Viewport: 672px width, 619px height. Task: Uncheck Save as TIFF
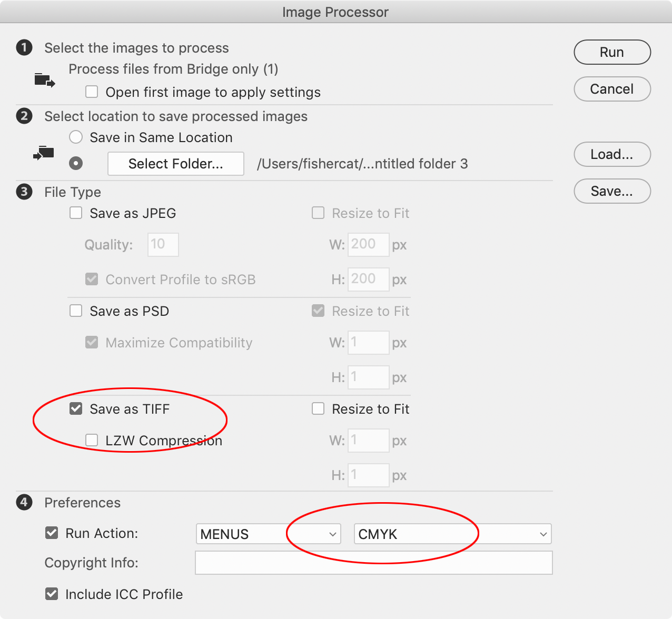click(x=76, y=408)
